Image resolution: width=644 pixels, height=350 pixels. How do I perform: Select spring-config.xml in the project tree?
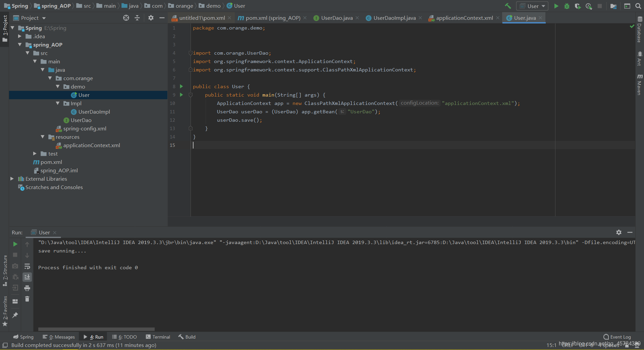tap(85, 128)
